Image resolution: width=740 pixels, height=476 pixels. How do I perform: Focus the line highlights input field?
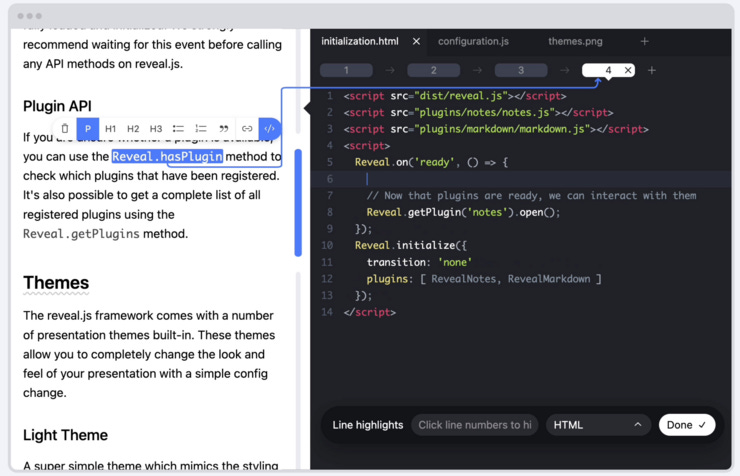point(475,425)
